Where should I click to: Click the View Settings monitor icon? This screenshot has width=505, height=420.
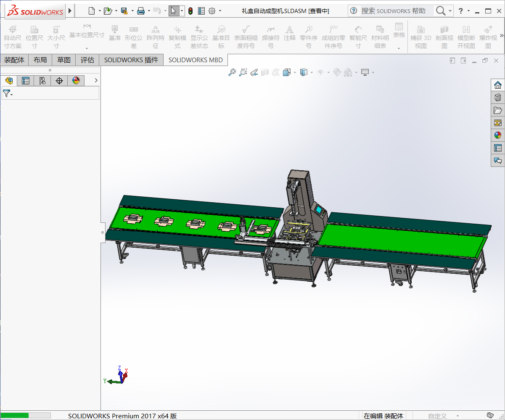pyautogui.click(x=365, y=73)
